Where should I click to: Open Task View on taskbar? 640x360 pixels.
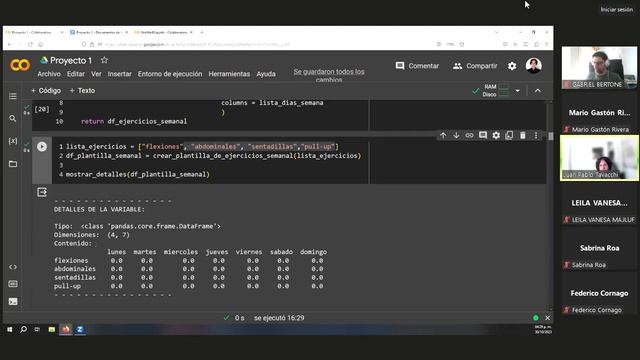point(37,329)
